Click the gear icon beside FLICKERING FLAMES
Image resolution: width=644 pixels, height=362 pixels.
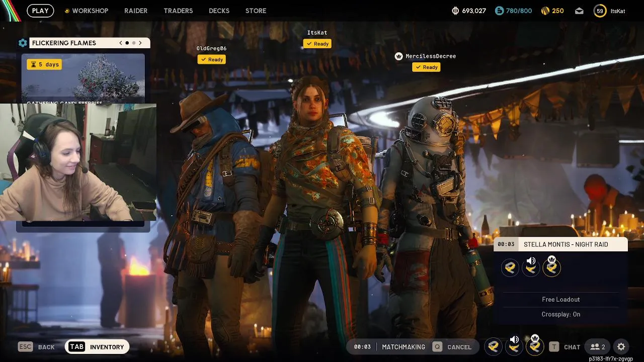23,43
